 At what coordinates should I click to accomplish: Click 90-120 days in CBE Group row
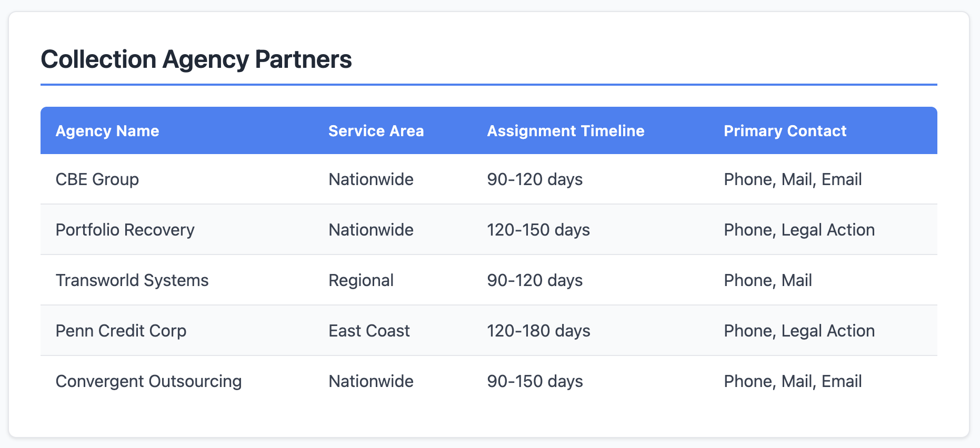pos(535,179)
